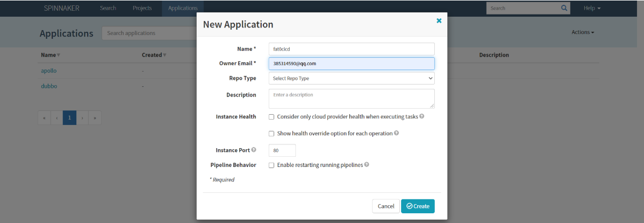Click the magnifier icon in top search bar
Viewport: 644px width, 223px height.
pos(564,8)
